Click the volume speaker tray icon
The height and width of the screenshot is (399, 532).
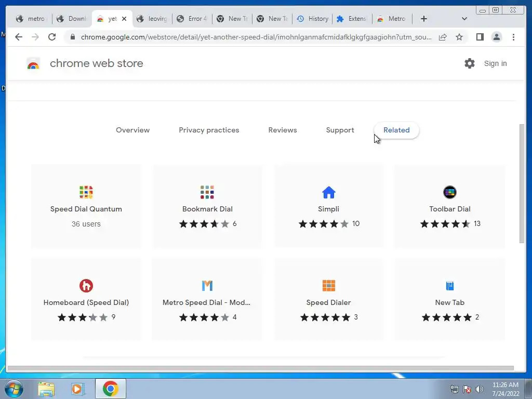(480, 389)
